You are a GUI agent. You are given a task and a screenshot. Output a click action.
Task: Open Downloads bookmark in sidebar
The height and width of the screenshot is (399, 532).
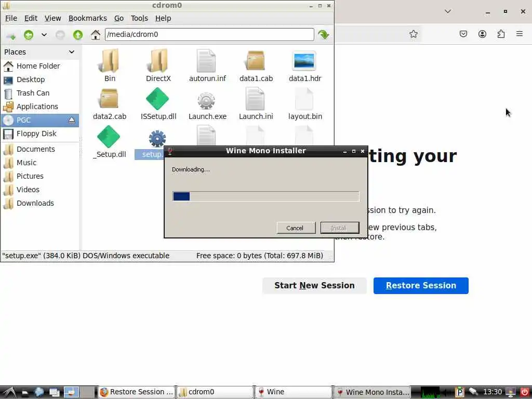pos(39,204)
